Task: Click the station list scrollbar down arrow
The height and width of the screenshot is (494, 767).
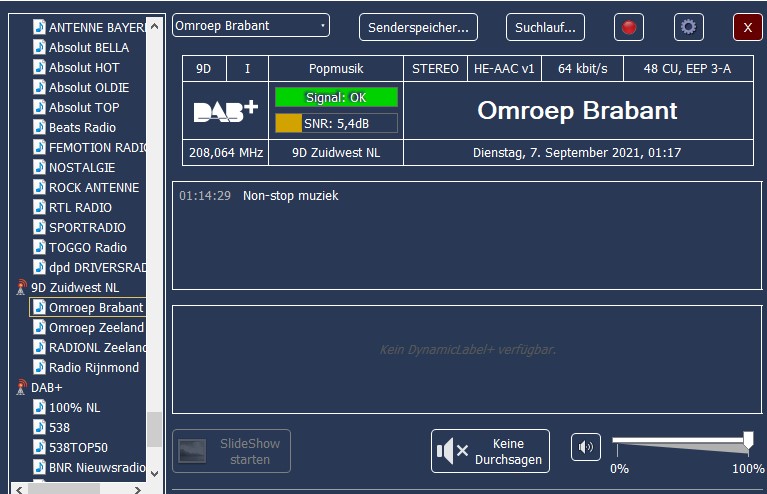Action: point(155,468)
